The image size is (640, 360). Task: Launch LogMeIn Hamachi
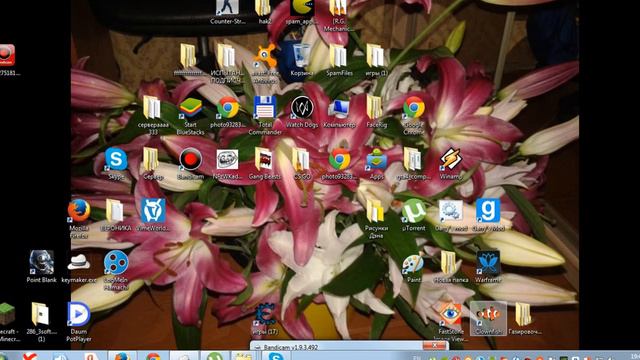coord(116,270)
